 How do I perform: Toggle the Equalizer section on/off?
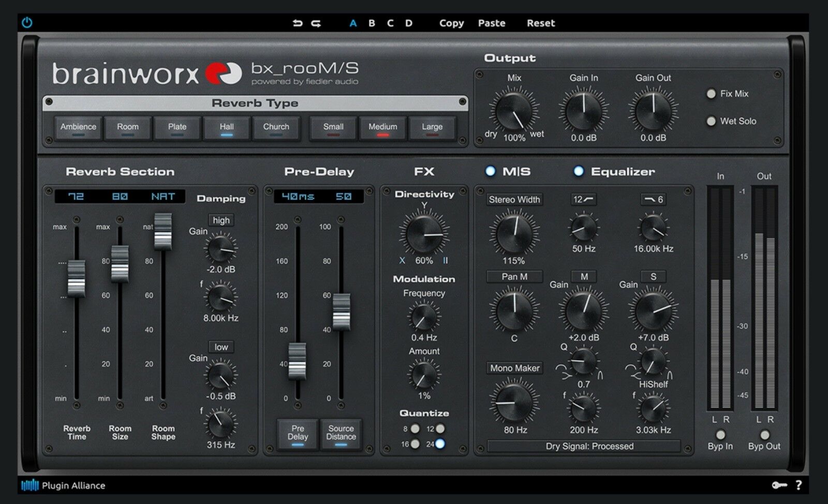(579, 171)
